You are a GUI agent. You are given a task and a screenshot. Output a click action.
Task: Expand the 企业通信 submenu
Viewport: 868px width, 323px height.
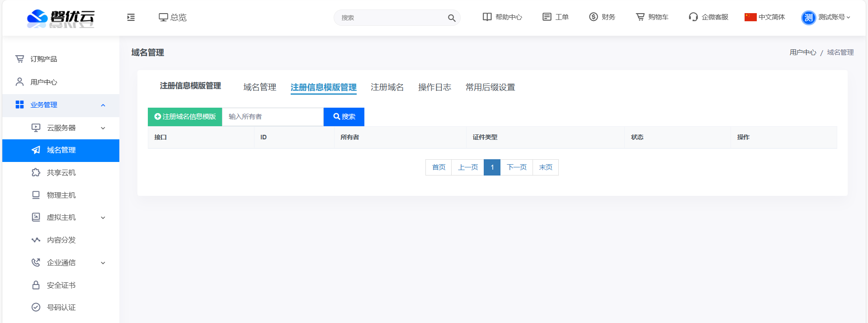click(x=103, y=263)
